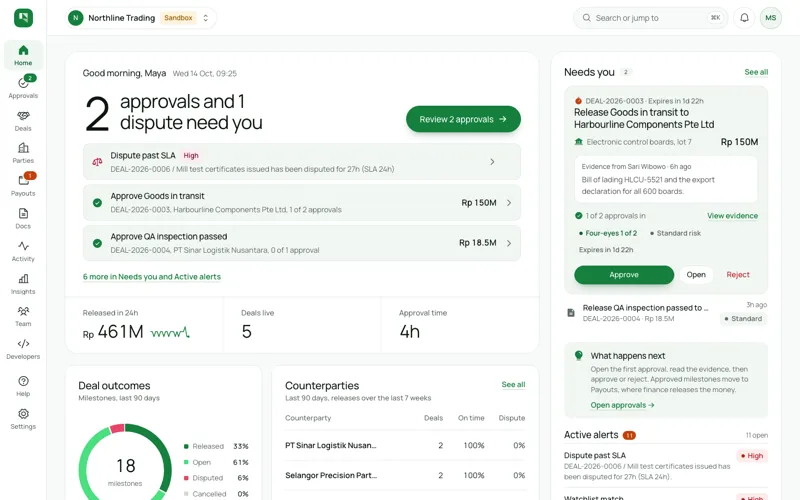800x500 pixels.
Task: Reject the Harbourline release
Action: (738, 274)
